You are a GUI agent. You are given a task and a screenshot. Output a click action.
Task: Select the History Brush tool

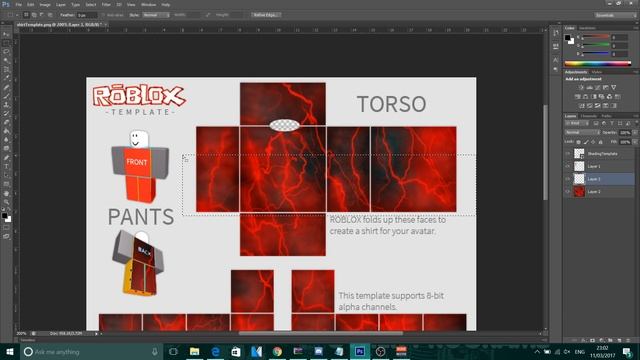pyautogui.click(x=6, y=113)
